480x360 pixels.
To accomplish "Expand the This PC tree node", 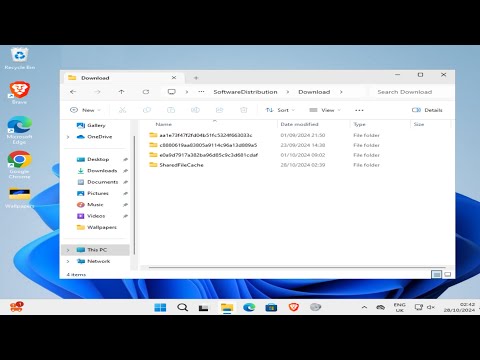I will [x=68, y=250].
